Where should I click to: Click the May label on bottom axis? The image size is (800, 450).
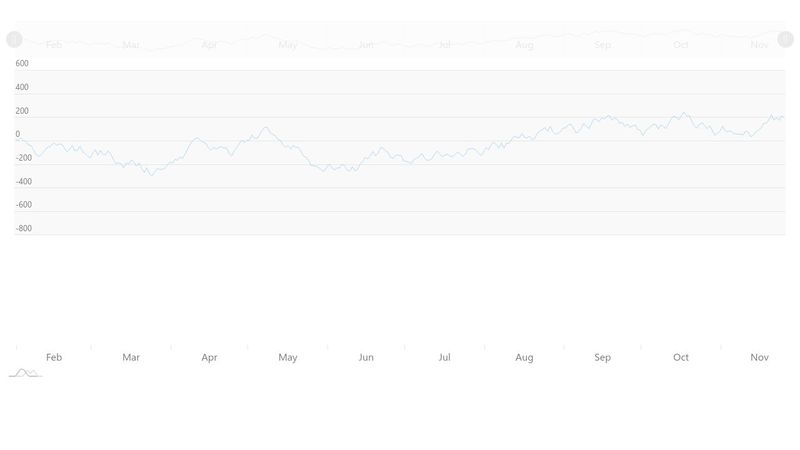288,357
